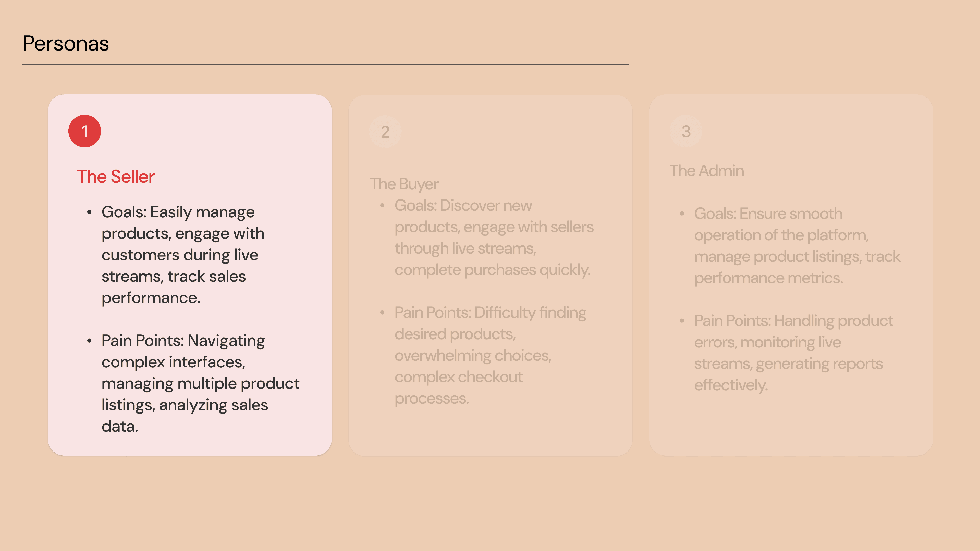Select the Admin Pain Points bullet text

(x=793, y=353)
